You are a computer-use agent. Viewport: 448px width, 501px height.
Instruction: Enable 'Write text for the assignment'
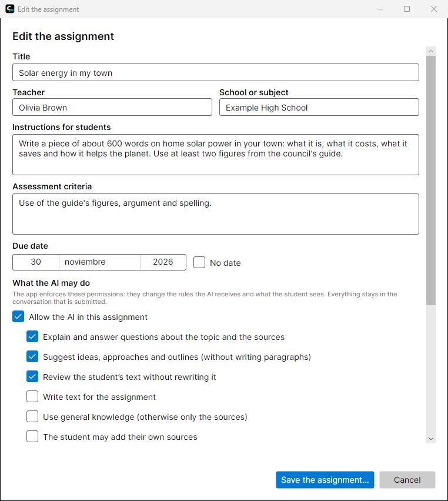click(x=32, y=396)
